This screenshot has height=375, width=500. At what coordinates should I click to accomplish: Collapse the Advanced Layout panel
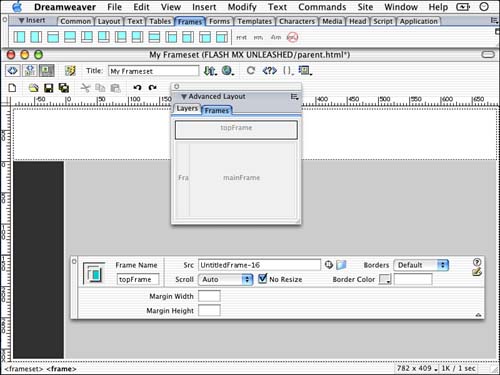[x=184, y=97]
